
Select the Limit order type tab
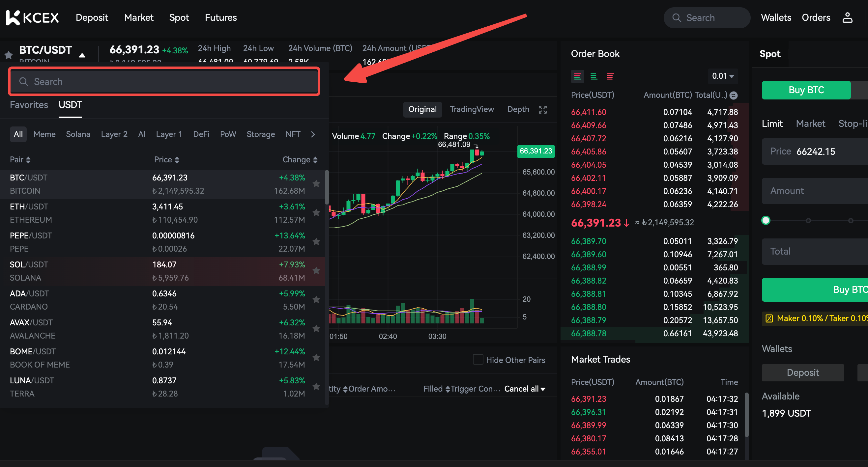click(x=772, y=124)
